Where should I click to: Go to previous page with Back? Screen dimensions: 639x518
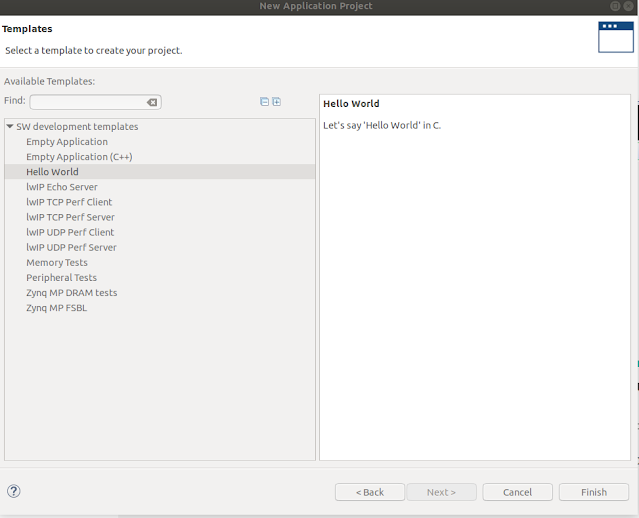tap(370, 492)
